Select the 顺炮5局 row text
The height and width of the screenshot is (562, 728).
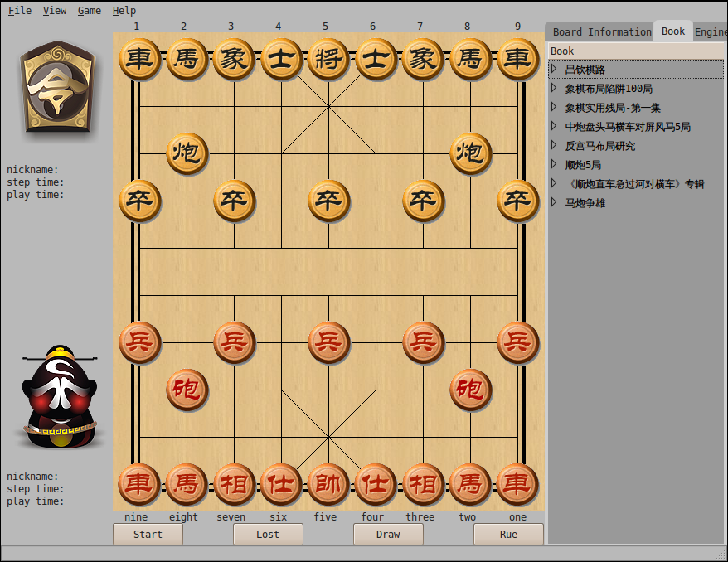coord(583,165)
